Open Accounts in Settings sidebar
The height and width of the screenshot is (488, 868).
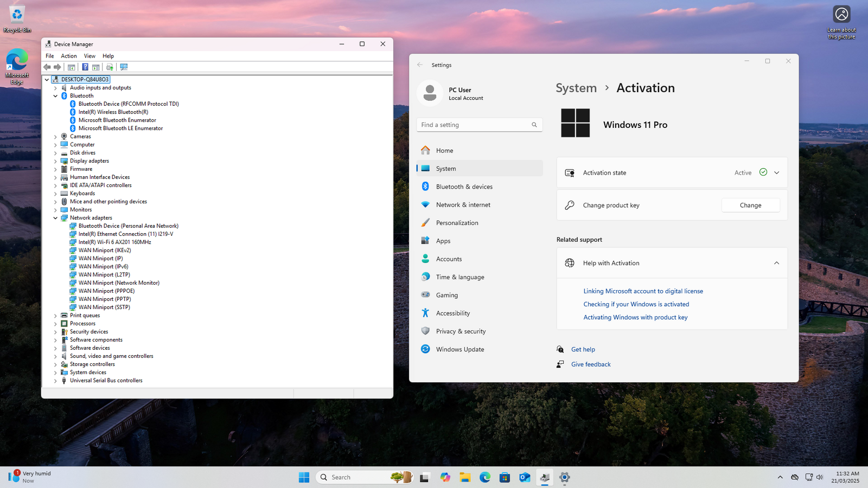click(480, 259)
